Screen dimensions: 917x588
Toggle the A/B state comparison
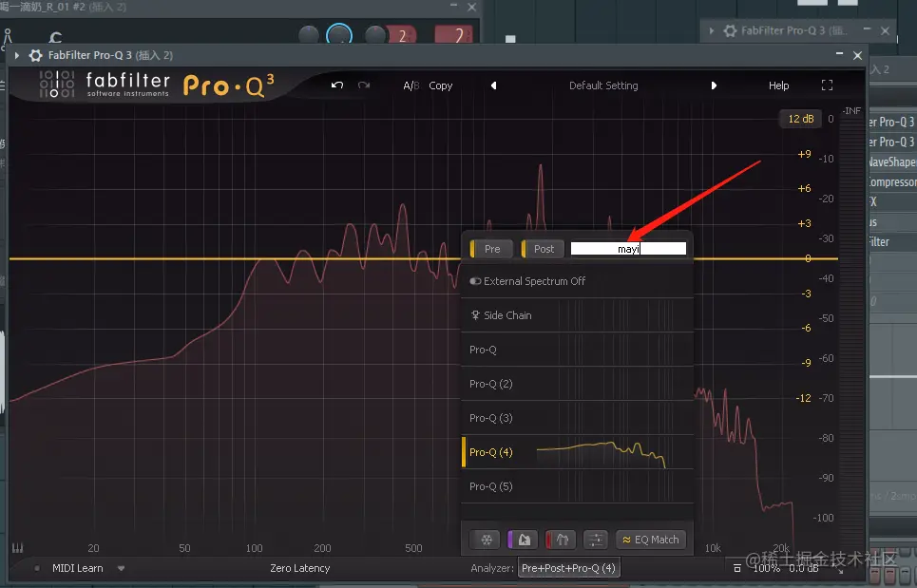tap(411, 85)
